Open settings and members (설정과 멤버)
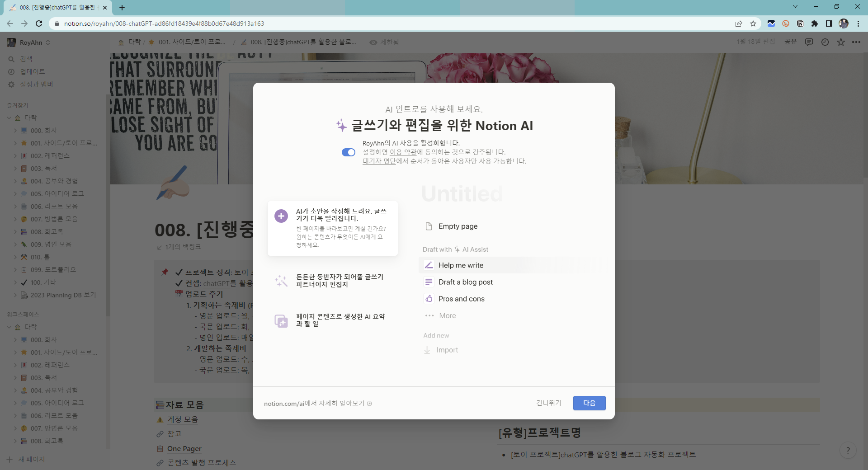Image resolution: width=868 pixels, height=470 pixels. coord(37,85)
